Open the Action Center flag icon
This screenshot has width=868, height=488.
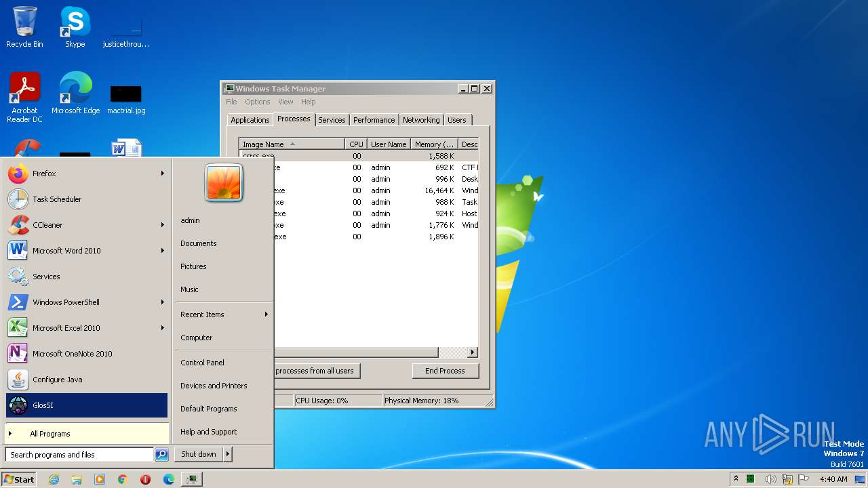pyautogui.click(x=803, y=479)
